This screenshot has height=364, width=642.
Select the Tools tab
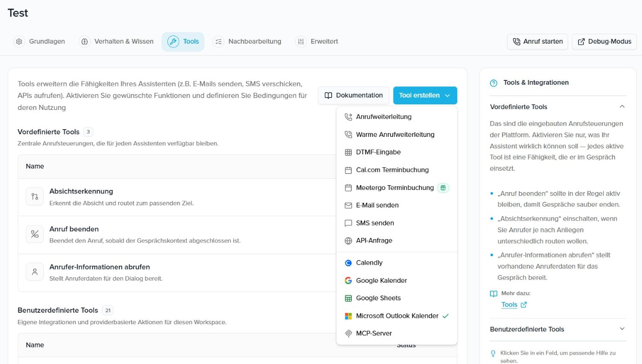(x=183, y=41)
